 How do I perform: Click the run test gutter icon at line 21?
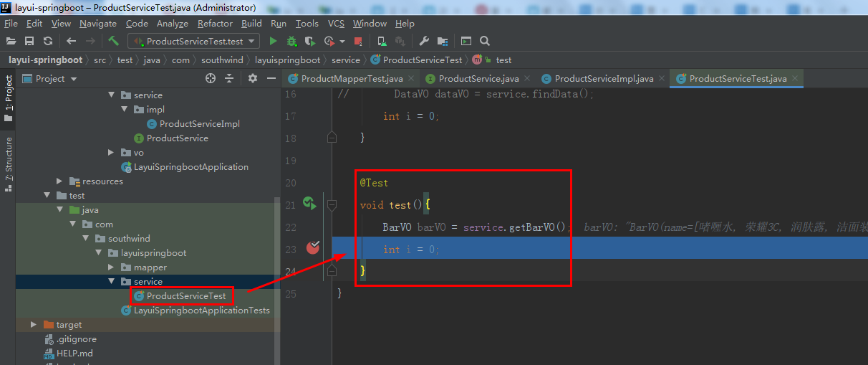coord(309,204)
